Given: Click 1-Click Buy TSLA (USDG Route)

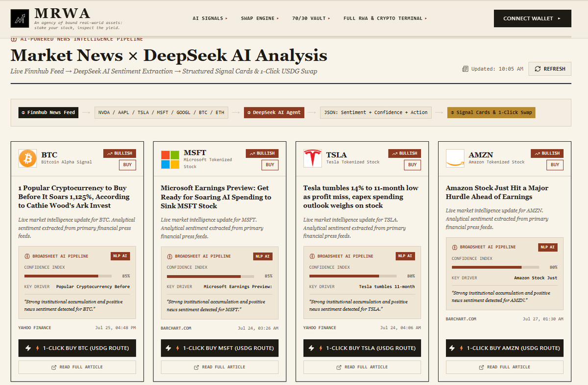Looking at the screenshot, I should pyautogui.click(x=362, y=348).
